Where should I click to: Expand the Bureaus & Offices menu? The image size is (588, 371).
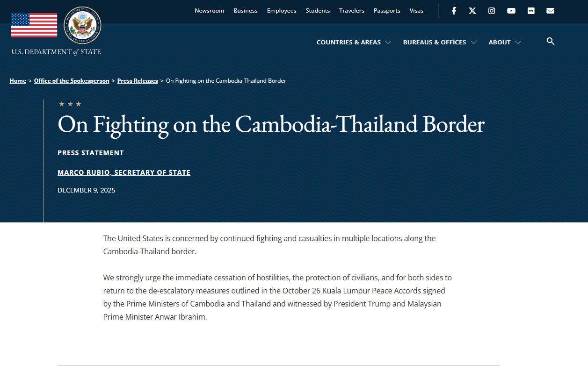pos(440,43)
